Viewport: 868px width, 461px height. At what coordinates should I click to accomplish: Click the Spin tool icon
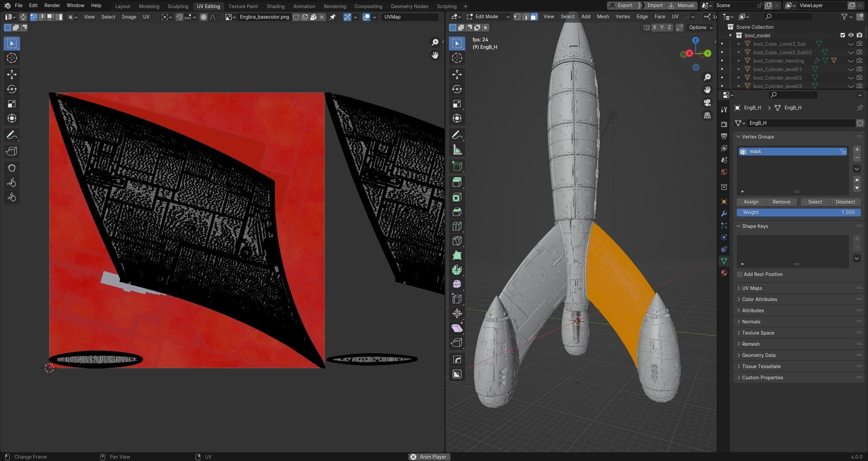pyautogui.click(x=457, y=270)
